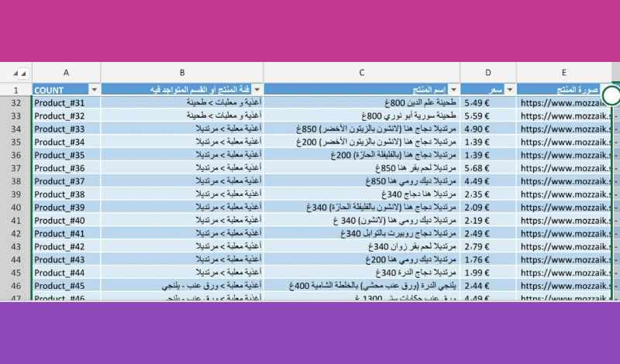Click the صورة المنتج header cell

click(564, 90)
